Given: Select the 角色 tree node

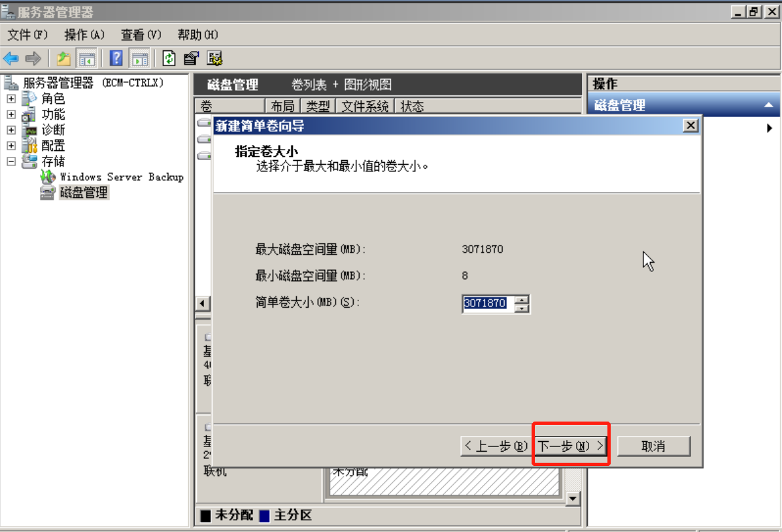Looking at the screenshot, I should pyautogui.click(x=53, y=99).
